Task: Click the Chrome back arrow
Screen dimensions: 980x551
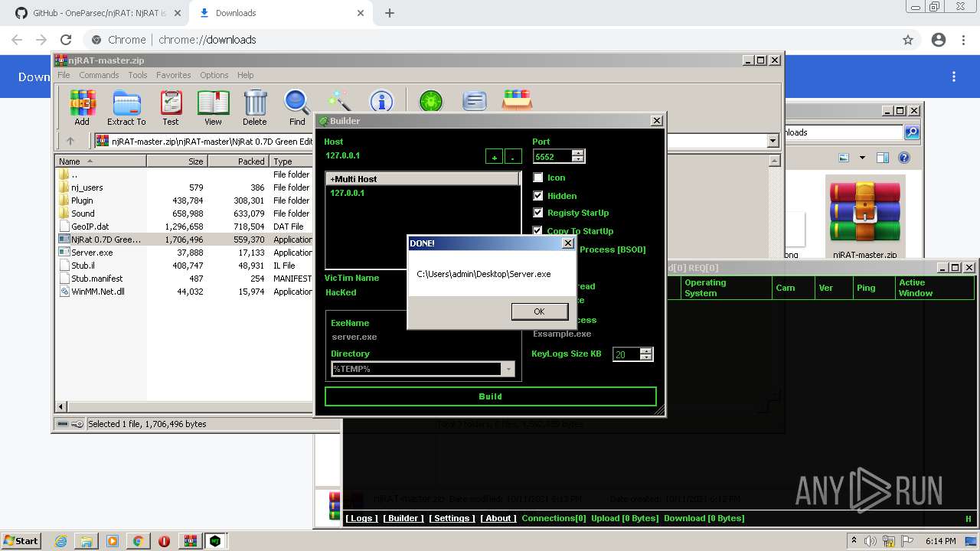Action: point(17,40)
